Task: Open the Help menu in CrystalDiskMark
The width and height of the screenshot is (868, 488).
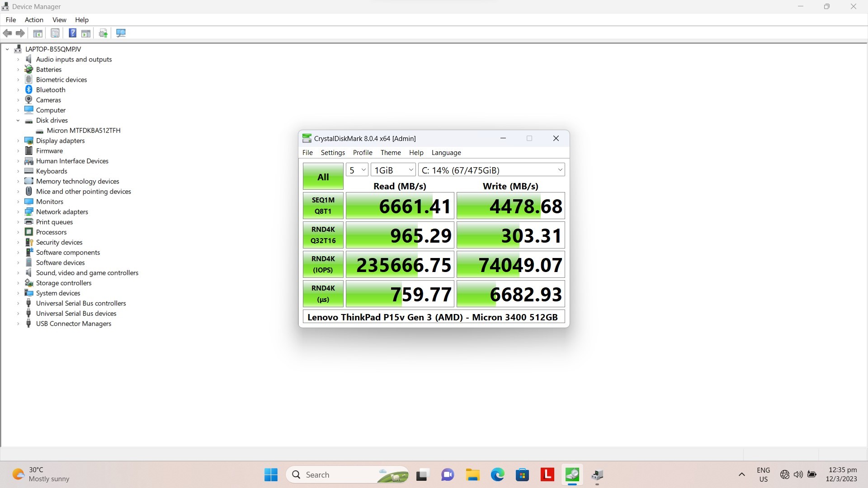Action: click(x=416, y=153)
